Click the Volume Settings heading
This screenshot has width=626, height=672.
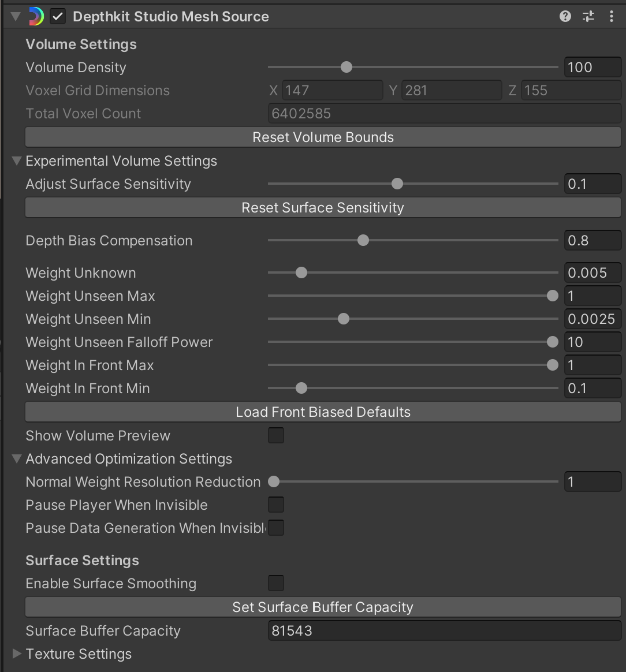tap(81, 44)
